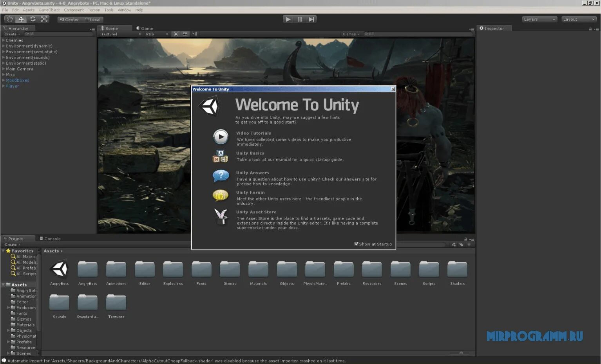Viewport: 601px width, 364px height.
Task: Toggle scene skybox image icon
Action: click(x=185, y=34)
